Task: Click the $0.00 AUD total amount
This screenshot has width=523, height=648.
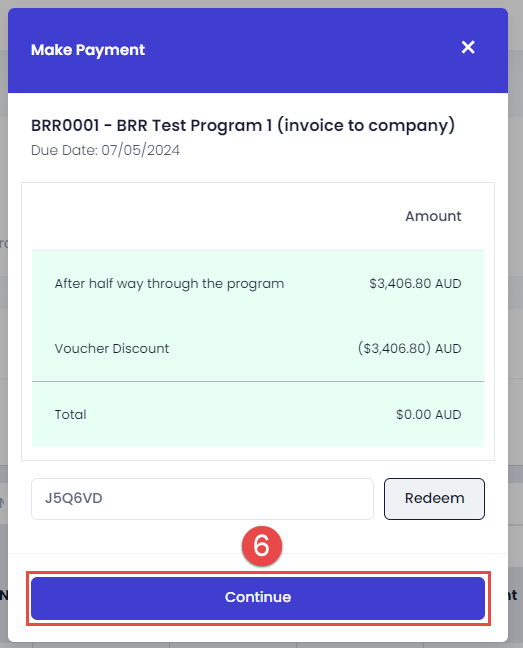Action: 428,414
